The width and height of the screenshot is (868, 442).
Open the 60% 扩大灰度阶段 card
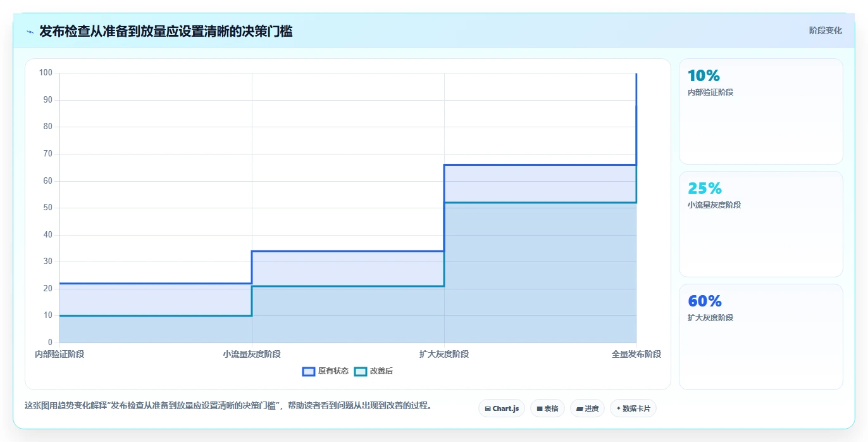(x=760, y=337)
